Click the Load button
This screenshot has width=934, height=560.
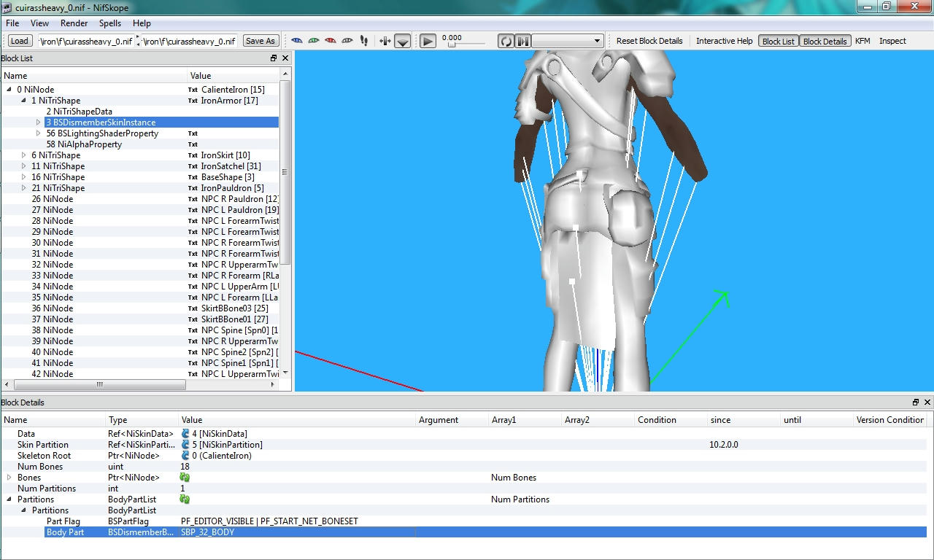click(x=20, y=41)
